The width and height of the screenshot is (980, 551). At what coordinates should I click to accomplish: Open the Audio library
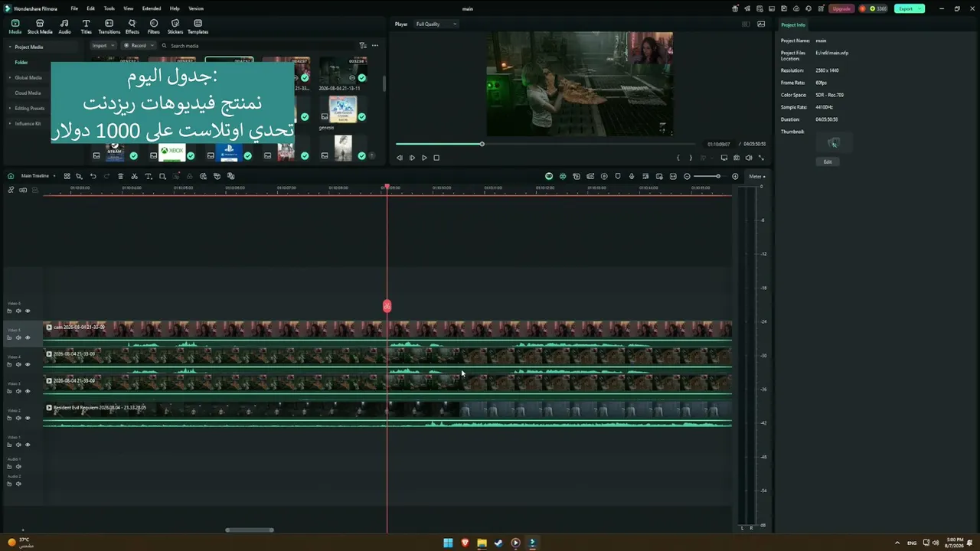64,27
